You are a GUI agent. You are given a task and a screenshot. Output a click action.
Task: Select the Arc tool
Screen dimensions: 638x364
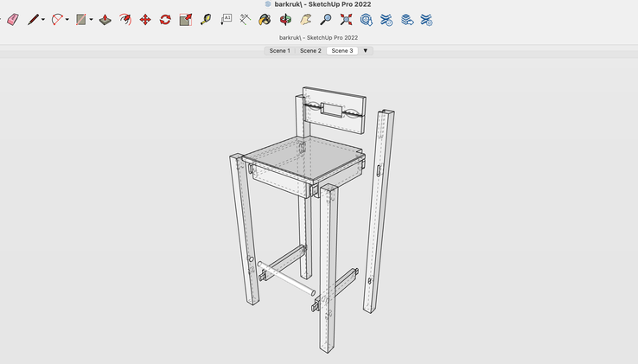[x=57, y=19]
